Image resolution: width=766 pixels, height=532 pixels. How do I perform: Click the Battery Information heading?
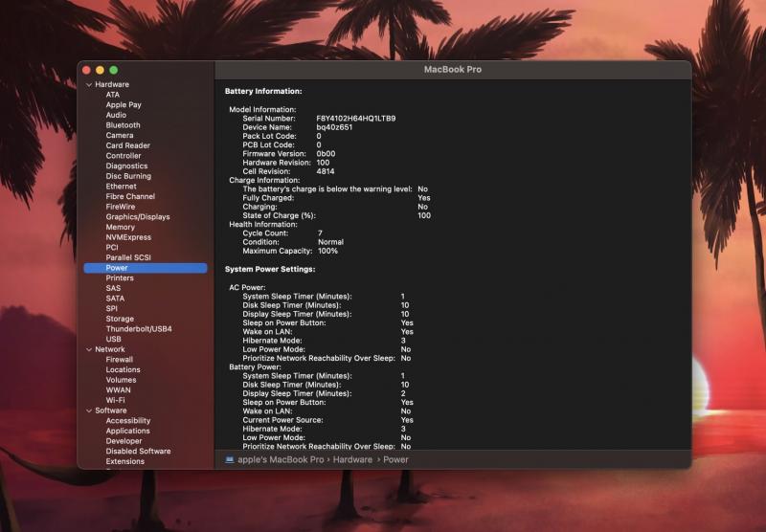263,91
